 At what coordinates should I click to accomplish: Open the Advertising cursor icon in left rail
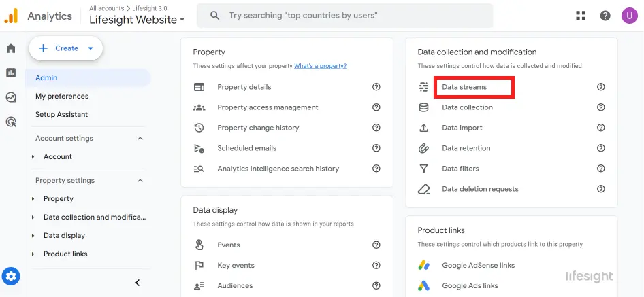pyautogui.click(x=11, y=122)
